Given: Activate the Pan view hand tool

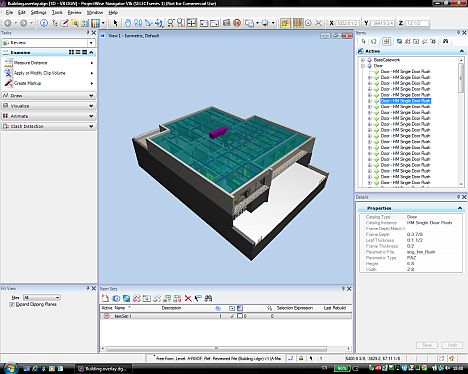Looking at the screenshot, I should pyautogui.click(x=128, y=23).
